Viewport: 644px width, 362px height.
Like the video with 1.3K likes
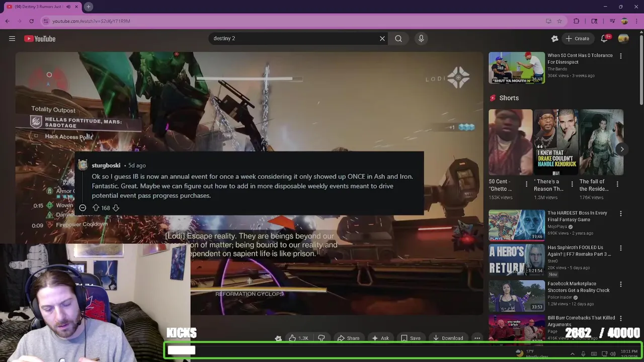299,338
